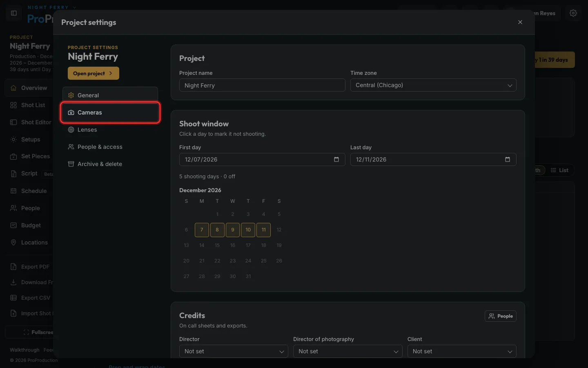Go to Setups in the main sidebar

coord(29,139)
